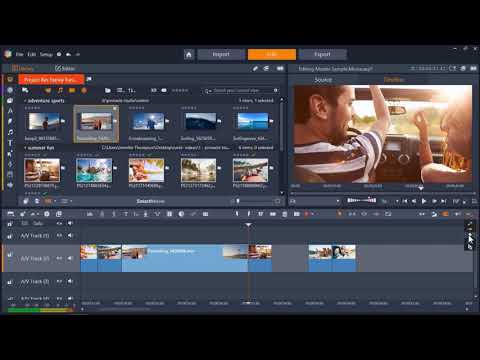Adjust the preview volume meter slider
This screenshot has width=480, height=360.
coord(362,200)
